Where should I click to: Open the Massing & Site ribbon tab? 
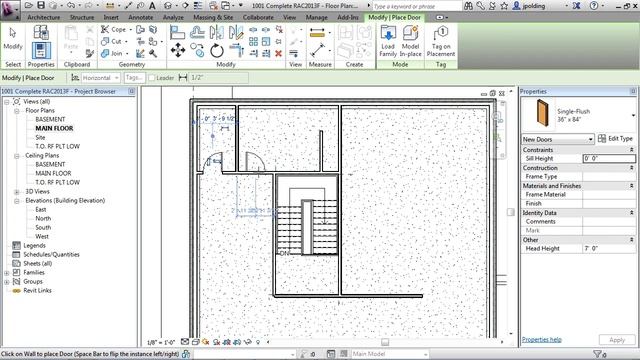coord(213,18)
